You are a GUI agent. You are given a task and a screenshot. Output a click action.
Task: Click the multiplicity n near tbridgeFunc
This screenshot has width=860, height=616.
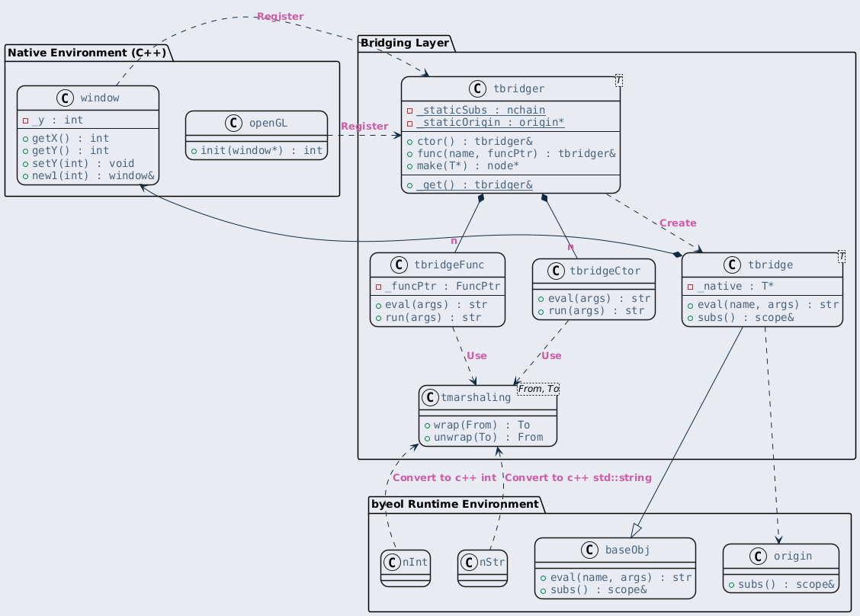[454, 241]
